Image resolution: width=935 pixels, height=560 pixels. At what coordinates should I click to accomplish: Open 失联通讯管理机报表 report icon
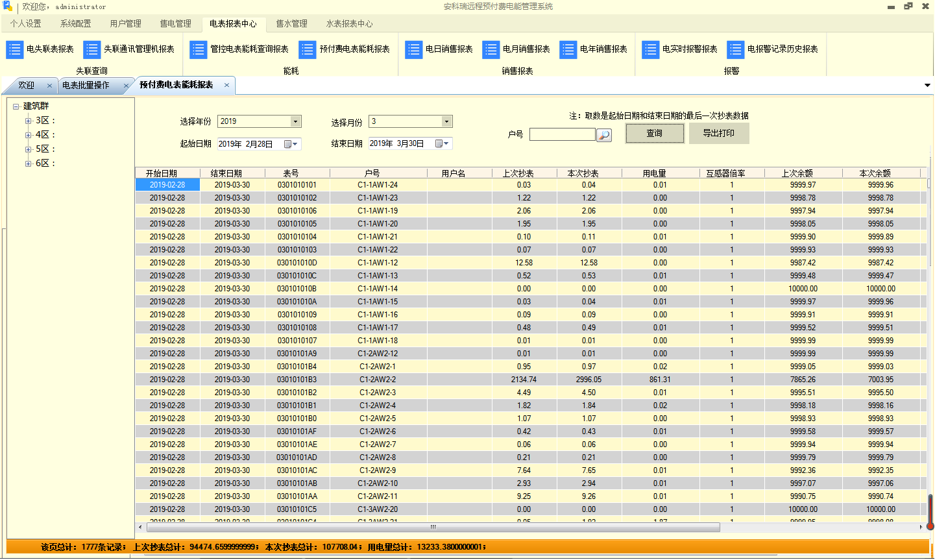click(92, 49)
